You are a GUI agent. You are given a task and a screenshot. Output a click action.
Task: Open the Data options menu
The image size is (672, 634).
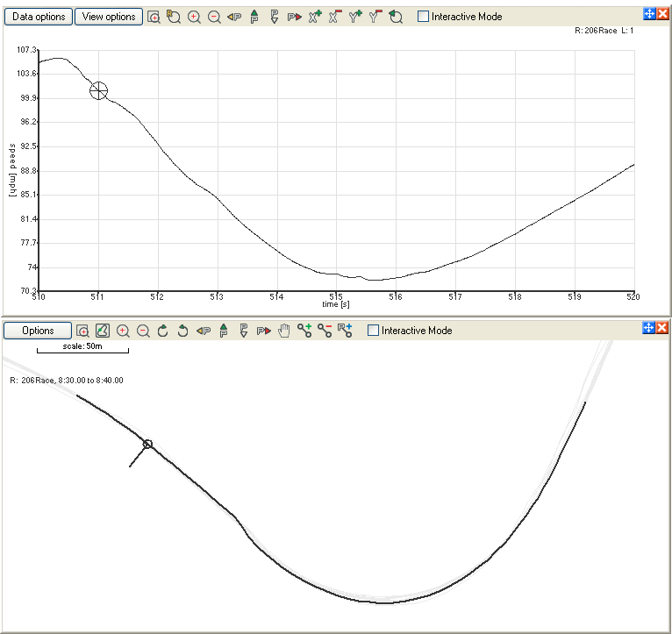click(x=38, y=17)
